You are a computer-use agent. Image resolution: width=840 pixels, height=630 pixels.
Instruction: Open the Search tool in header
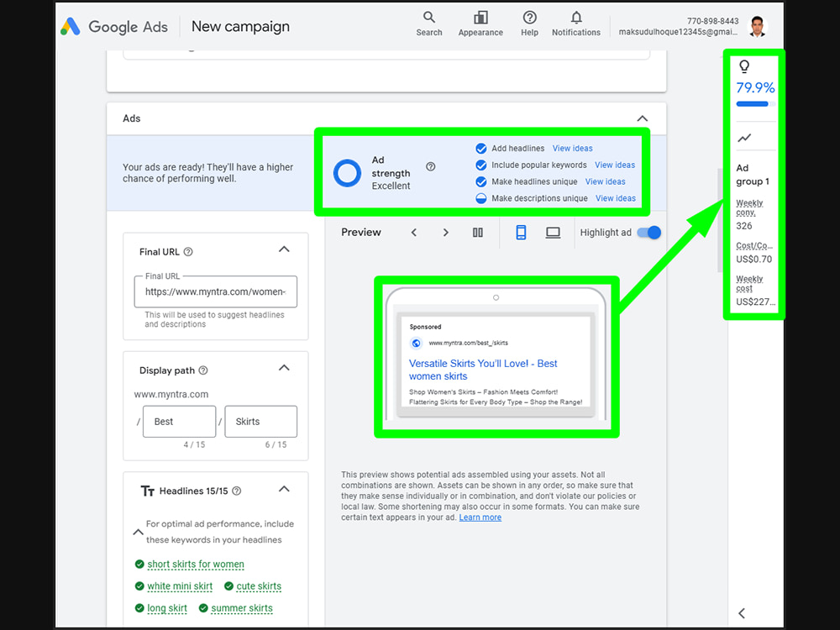(x=429, y=24)
